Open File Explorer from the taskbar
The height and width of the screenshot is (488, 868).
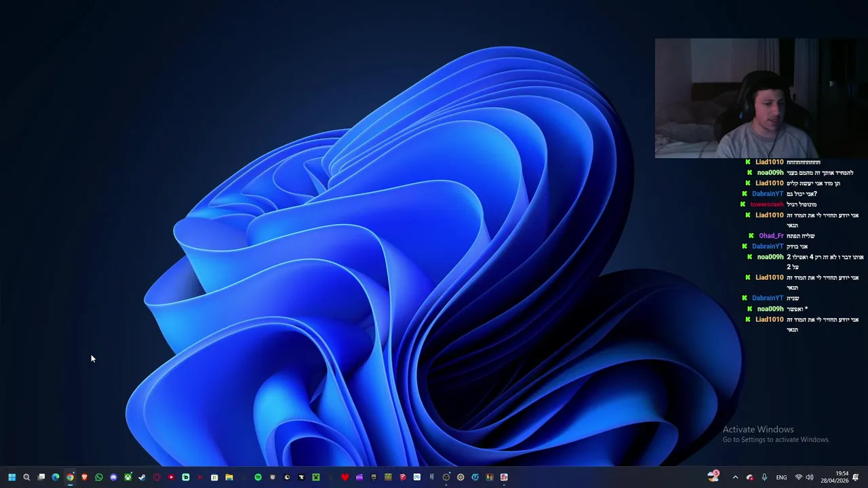(x=229, y=477)
